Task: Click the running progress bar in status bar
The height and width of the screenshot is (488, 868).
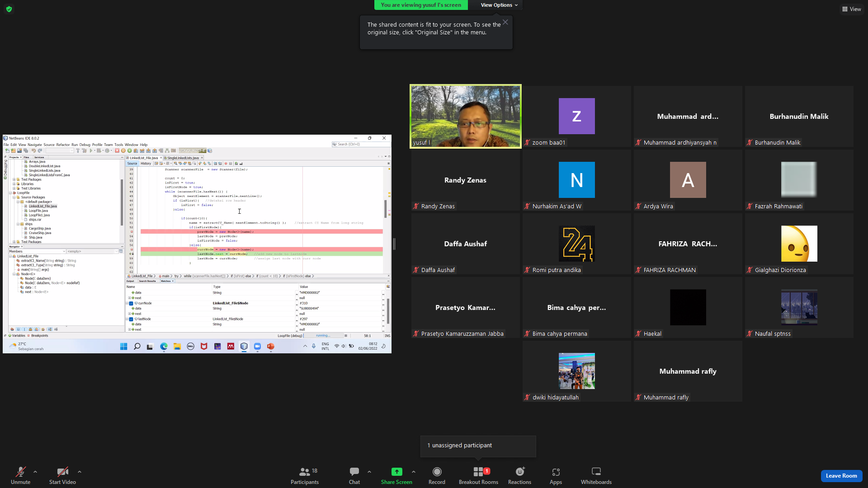Action: (324, 336)
